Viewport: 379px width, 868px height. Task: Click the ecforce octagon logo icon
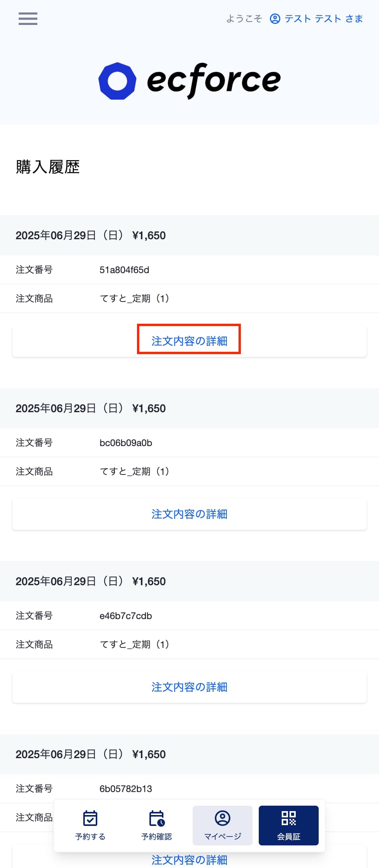pos(117,81)
